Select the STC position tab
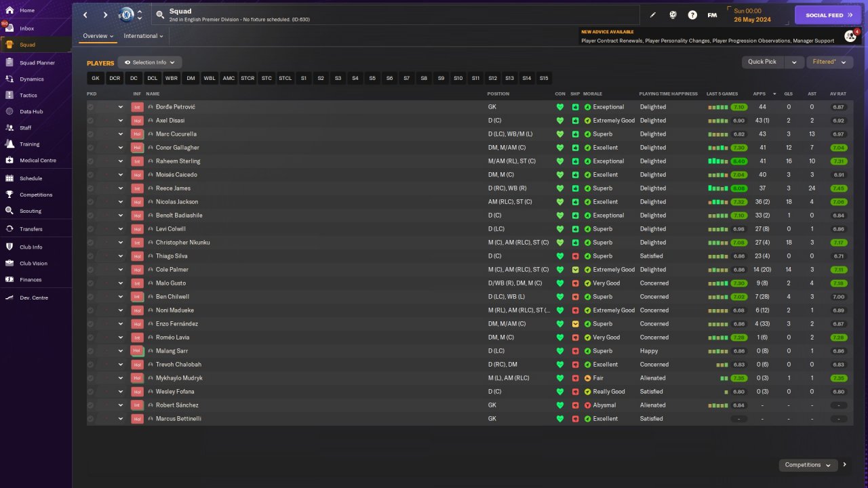 (x=267, y=78)
